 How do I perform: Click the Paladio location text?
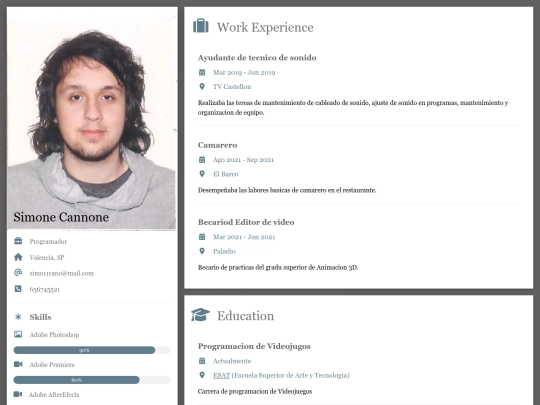(x=224, y=251)
